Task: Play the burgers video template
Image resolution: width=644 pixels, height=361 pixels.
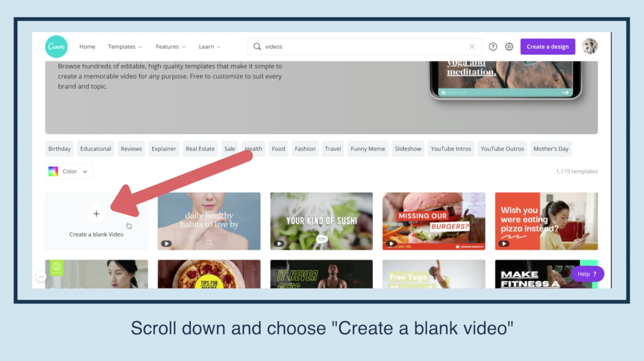Action: pyautogui.click(x=391, y=244)
